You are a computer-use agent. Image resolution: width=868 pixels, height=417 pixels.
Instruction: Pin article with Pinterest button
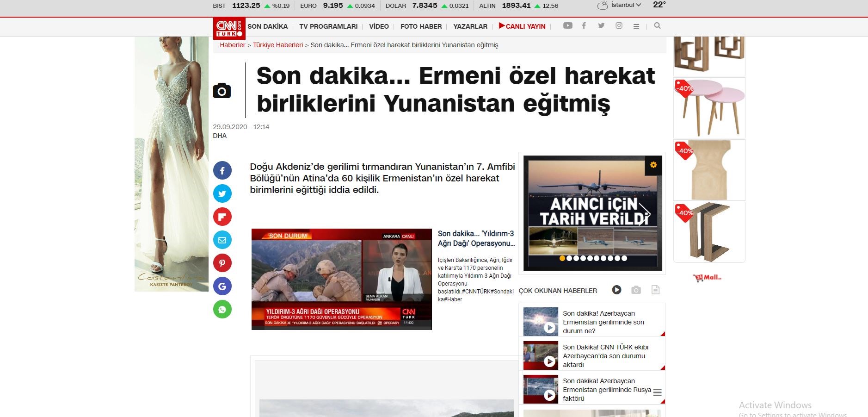pyautogui.click(x=222, y=263)
